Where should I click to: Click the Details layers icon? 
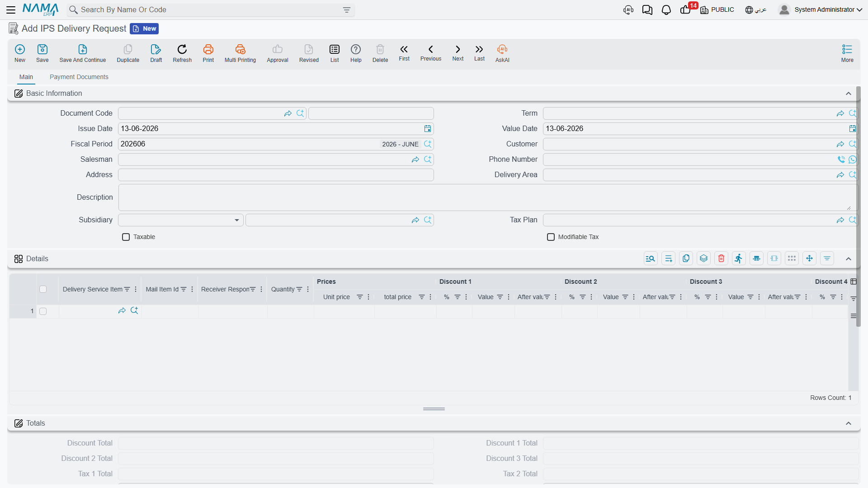[703, 258]
